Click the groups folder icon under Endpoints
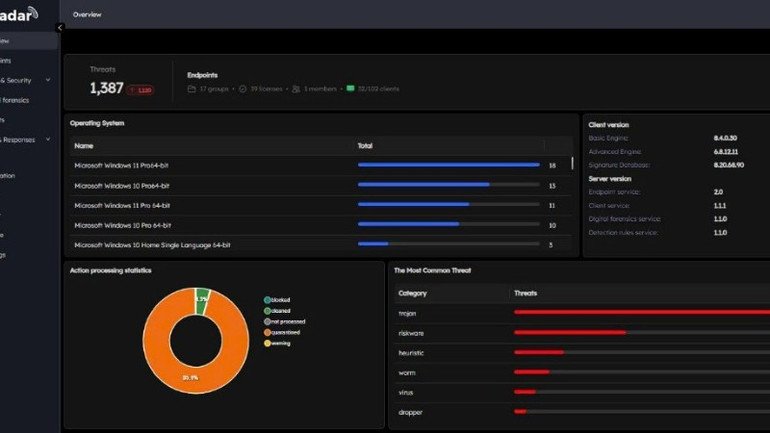 [x=192, y=89]
